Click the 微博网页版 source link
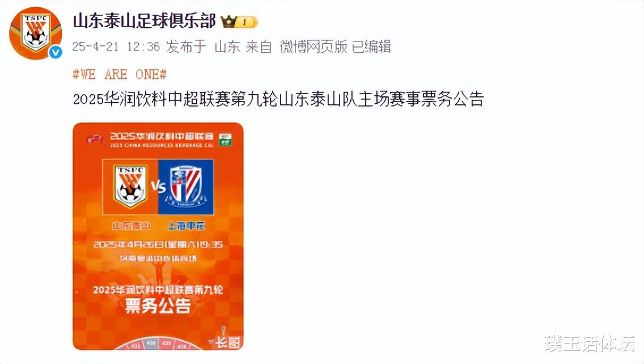Screen dimensions: 644x364 (x=313, y=46)
